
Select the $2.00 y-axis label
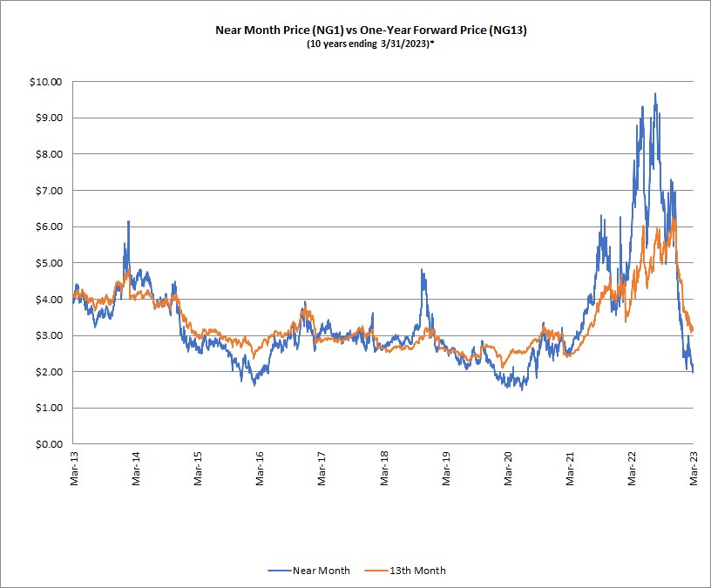click(x=48, y=372)
